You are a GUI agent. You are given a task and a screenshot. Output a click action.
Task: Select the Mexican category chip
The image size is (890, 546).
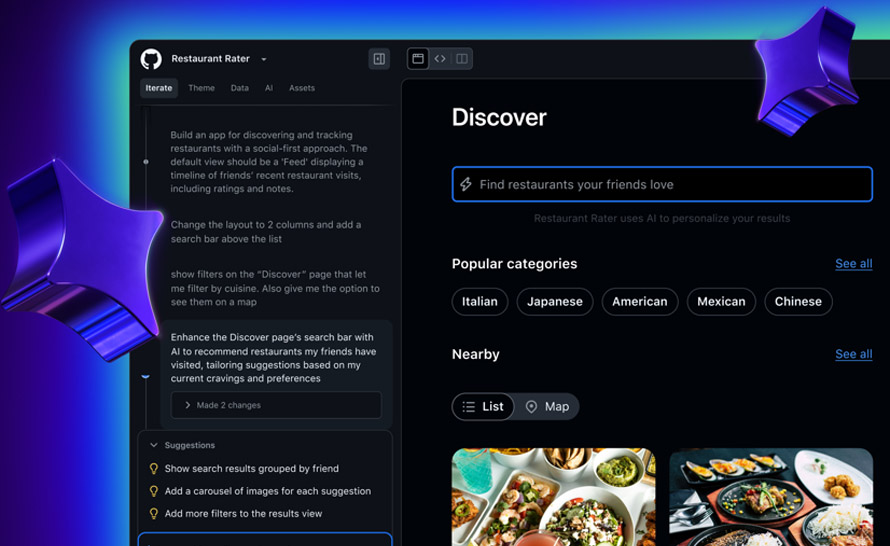721,301
